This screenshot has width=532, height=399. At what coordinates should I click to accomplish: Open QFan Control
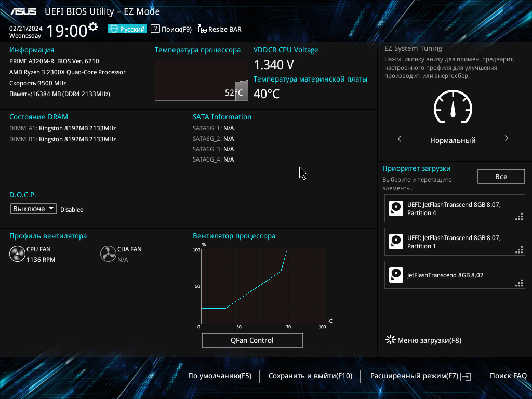point(252,340)
